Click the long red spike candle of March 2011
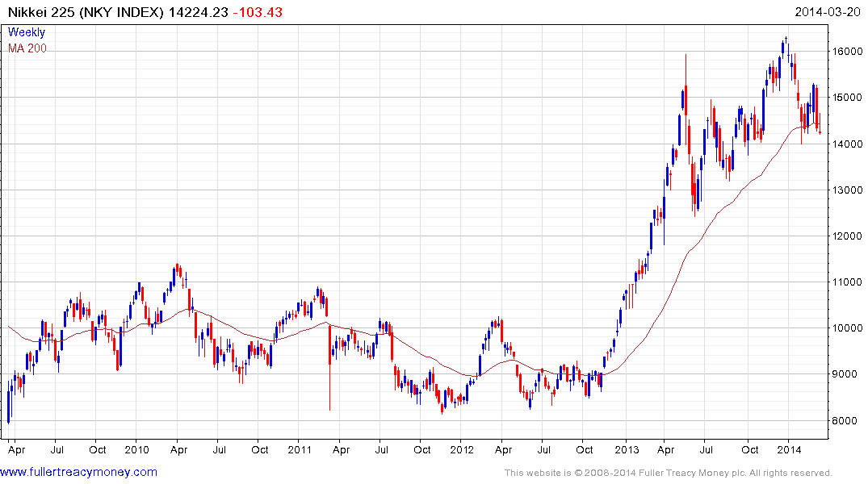The width and height of the screenshot is (868, 484). click(329, 367)
